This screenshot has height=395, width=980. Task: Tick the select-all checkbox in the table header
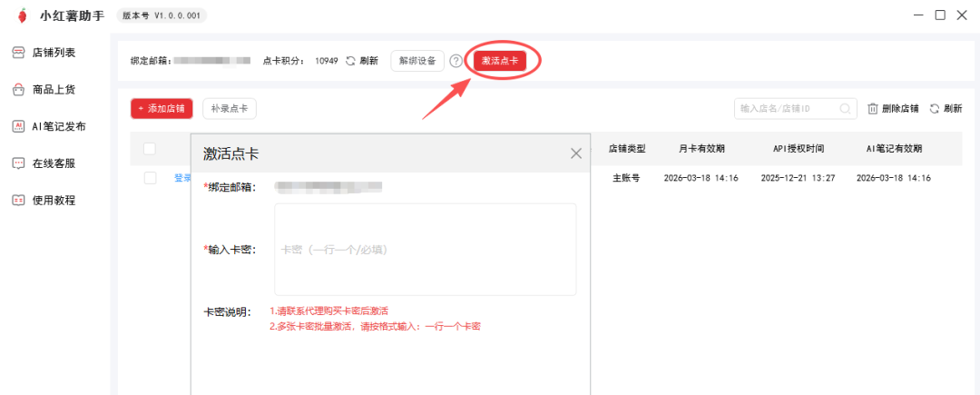(x=150, y=149)
